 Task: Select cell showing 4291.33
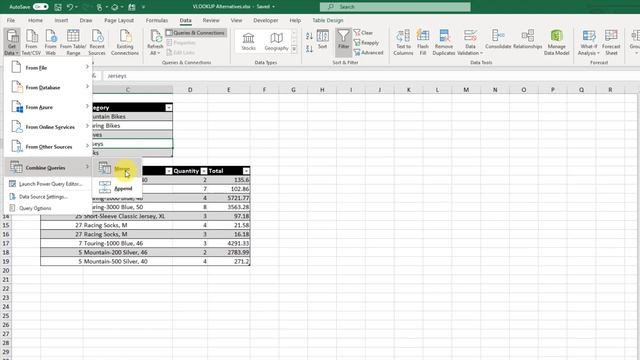pos(229,243)
